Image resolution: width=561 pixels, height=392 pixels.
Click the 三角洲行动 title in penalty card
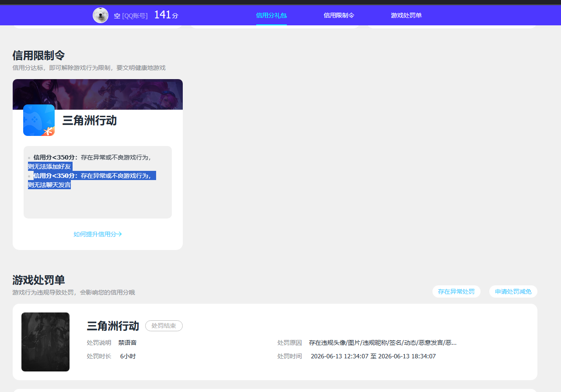click(113, 326)
